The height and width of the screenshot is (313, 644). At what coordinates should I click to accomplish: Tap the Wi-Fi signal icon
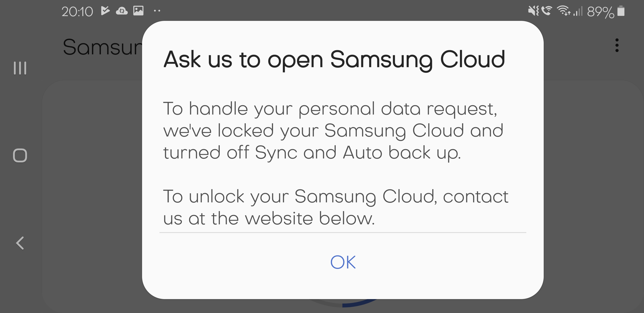point(563,11)
